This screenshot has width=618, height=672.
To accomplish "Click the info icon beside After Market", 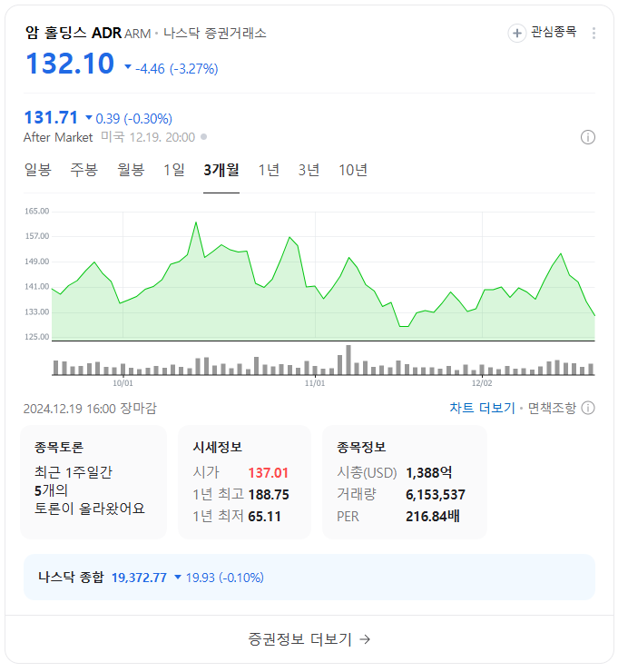I will (587, 137).
